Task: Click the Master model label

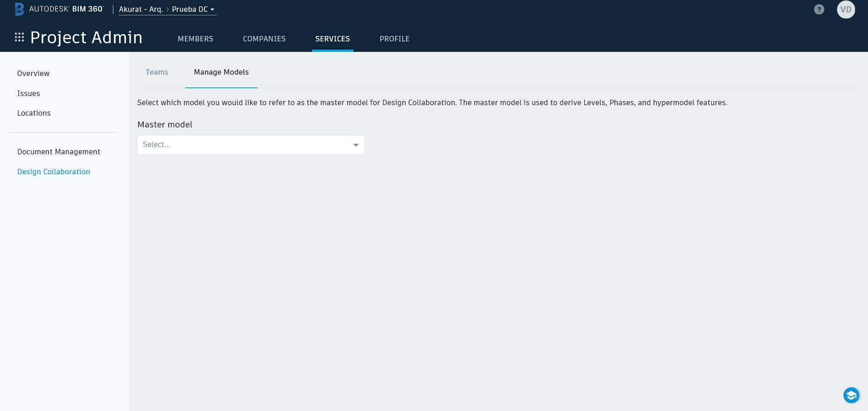Action: coord(165,124)
